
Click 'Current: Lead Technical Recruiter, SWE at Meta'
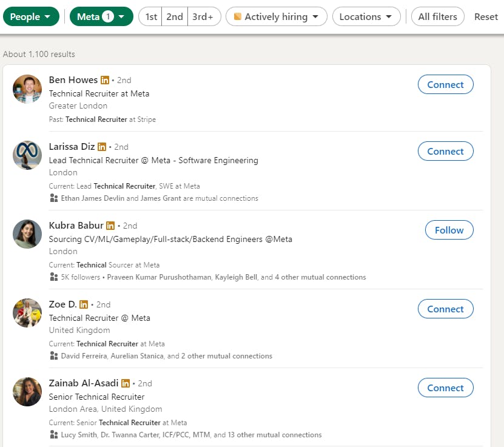[x=124, y=186]
